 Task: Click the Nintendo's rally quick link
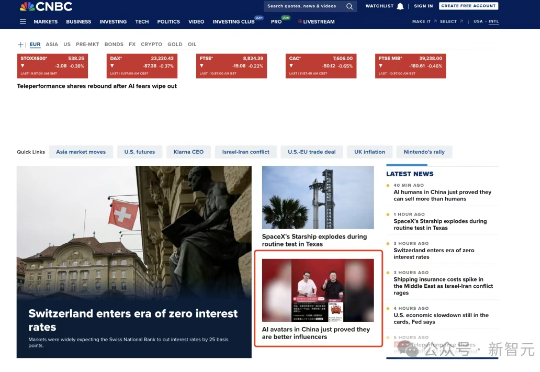(424, 152)
